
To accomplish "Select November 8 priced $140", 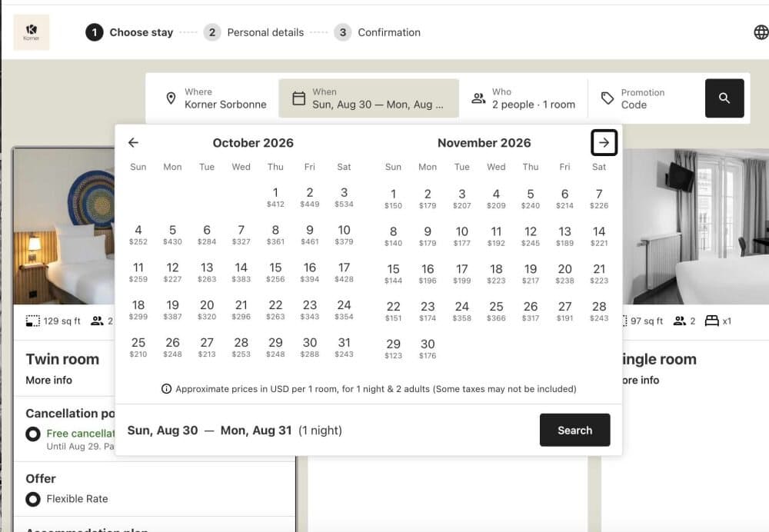I will [x=393, y=236].
